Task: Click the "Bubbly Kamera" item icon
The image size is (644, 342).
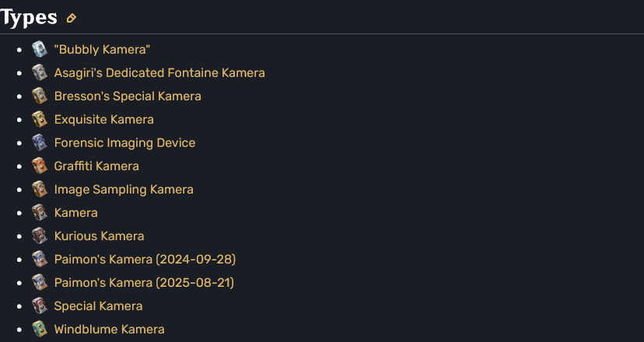Action: pos(40,49)
